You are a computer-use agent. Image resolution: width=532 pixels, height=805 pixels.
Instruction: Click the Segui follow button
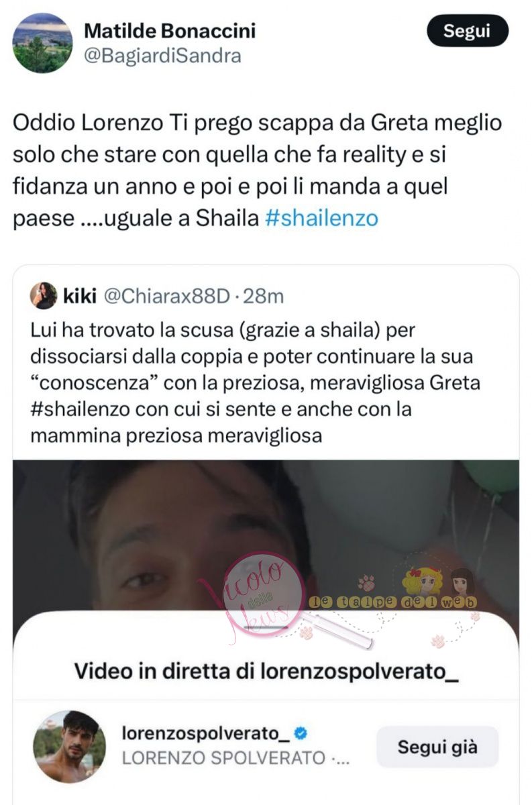(x=468, y=31)
